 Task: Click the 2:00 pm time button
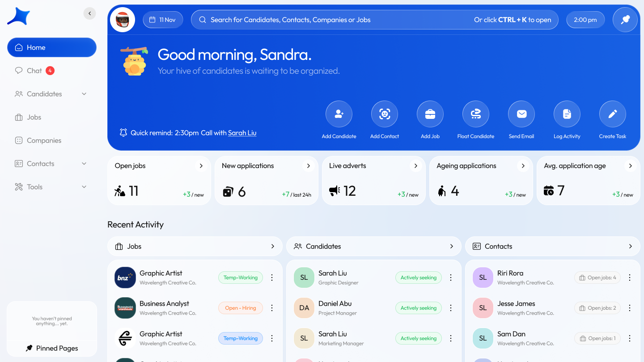(585, 20)
